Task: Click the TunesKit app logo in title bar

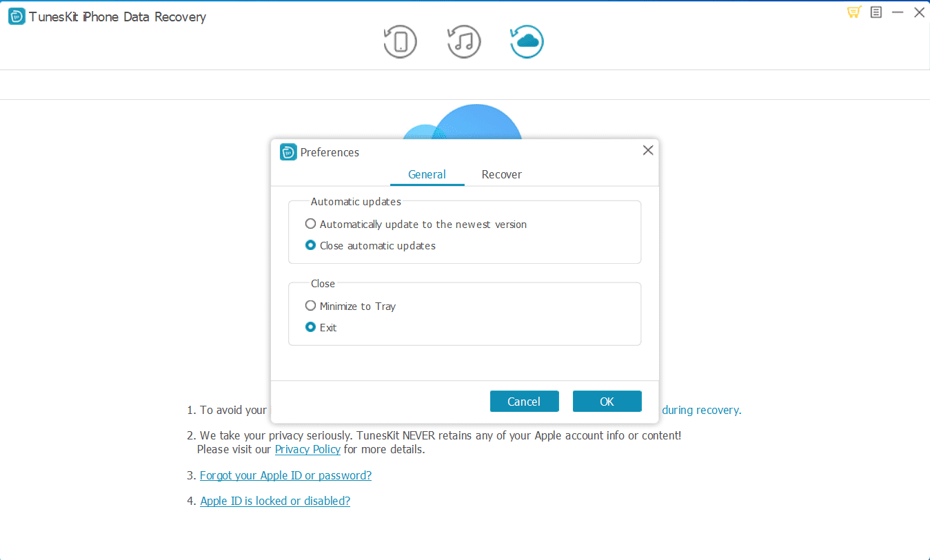Action: (x=17, y=17)
